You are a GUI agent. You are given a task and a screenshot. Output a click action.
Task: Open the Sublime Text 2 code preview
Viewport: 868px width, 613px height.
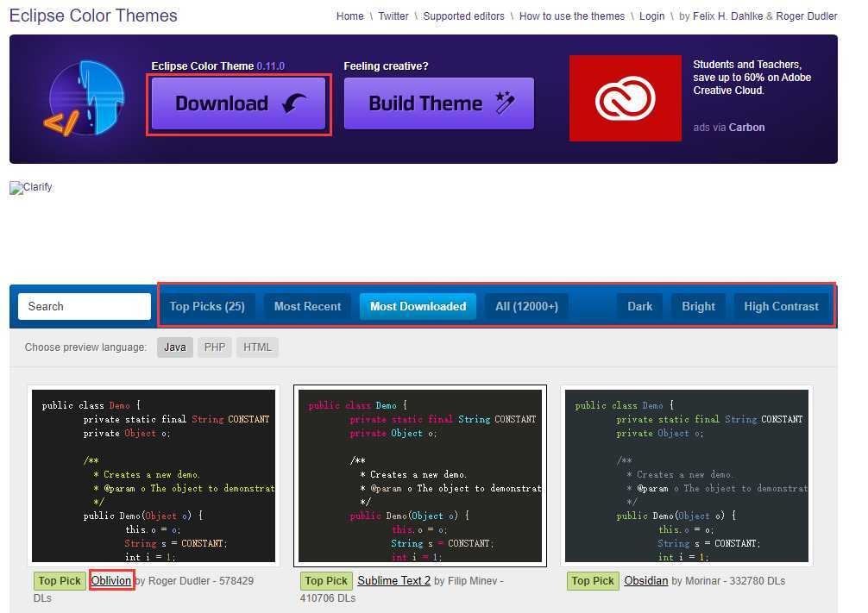coord(420,476)
